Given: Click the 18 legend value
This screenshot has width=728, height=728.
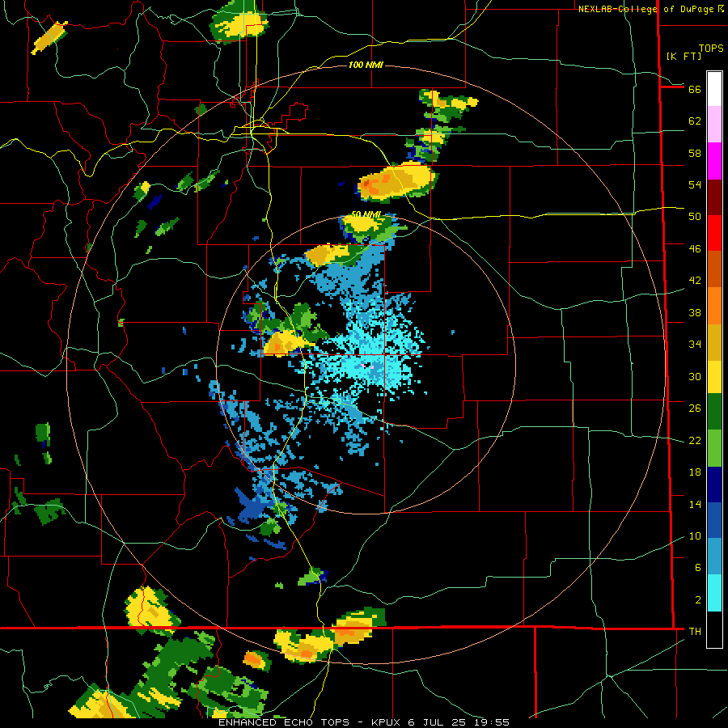Looking at the screenshot, I should coord(695,472).
